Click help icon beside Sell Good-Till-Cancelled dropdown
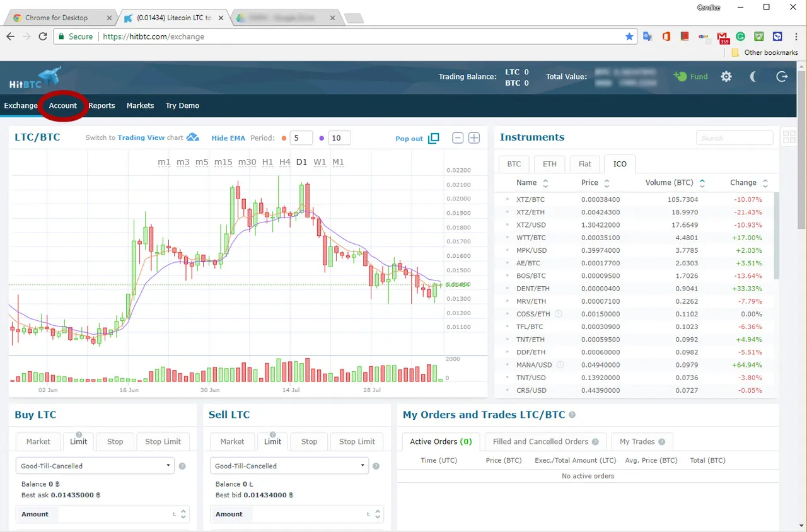807x532 pixels. point(376,466)
